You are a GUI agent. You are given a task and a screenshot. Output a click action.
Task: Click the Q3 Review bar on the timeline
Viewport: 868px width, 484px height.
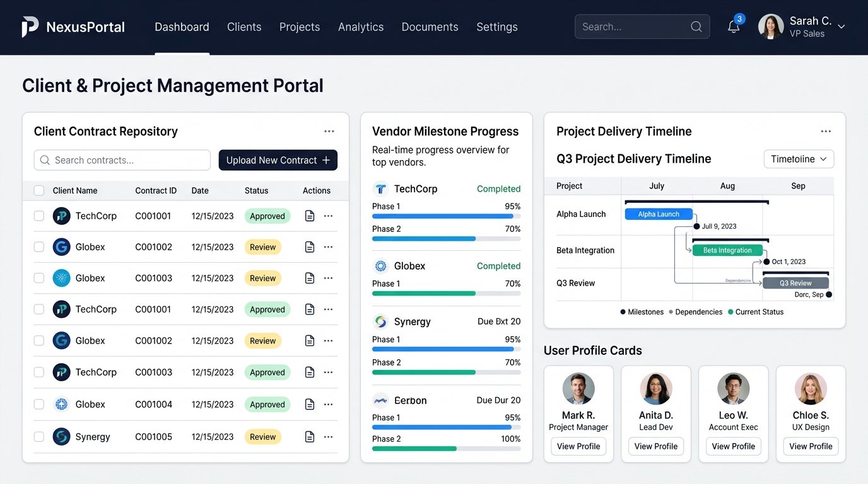click(796, 283)
